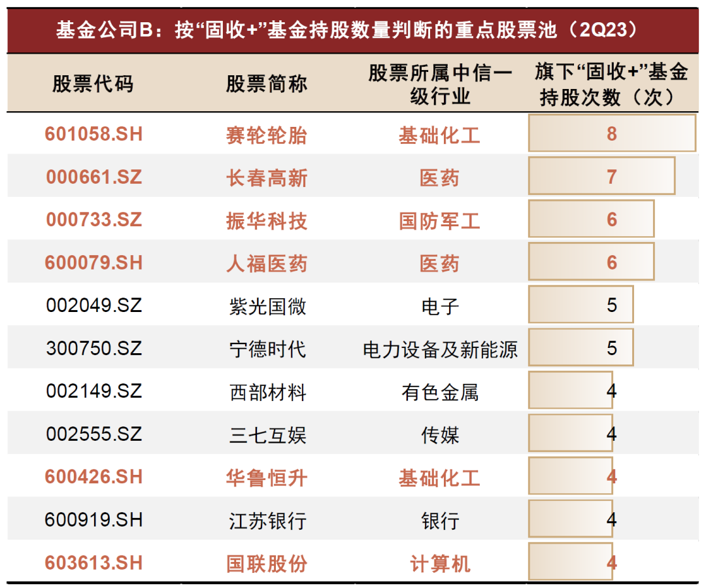Click the stock name 振华科技

[x=267, y=221]
